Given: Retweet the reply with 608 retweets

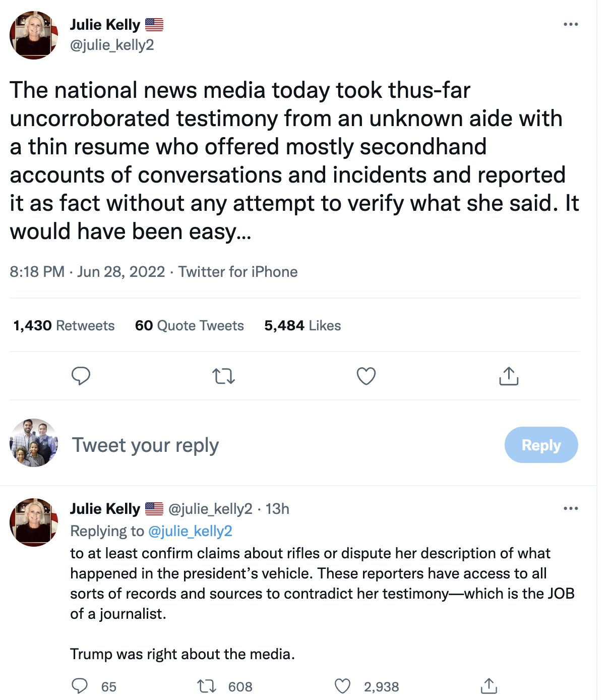Looking at the screenshot, I should coord(206,686).
